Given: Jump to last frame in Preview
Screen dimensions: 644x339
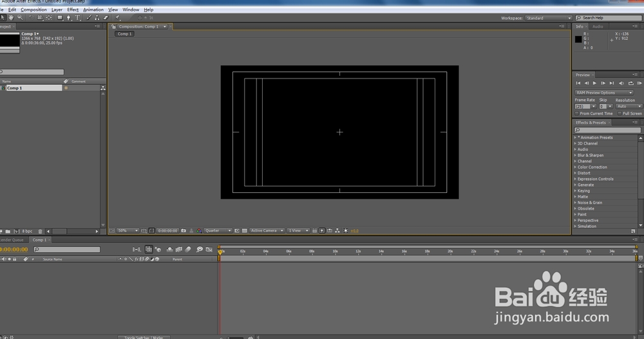Looking at the screenshot, I should tap(612, 84).
